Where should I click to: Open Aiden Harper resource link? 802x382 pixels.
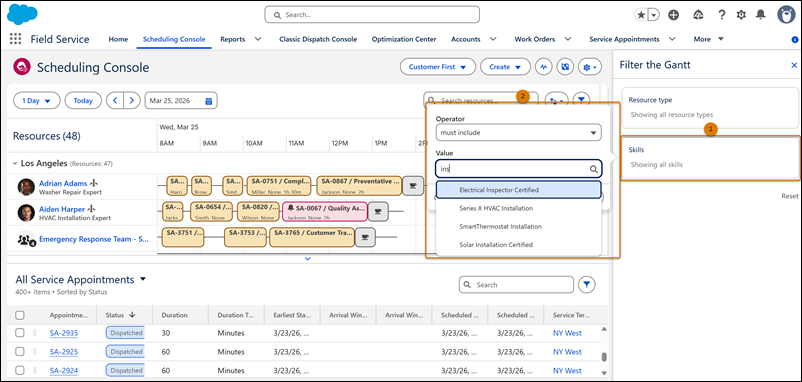[x=62, y=209]
